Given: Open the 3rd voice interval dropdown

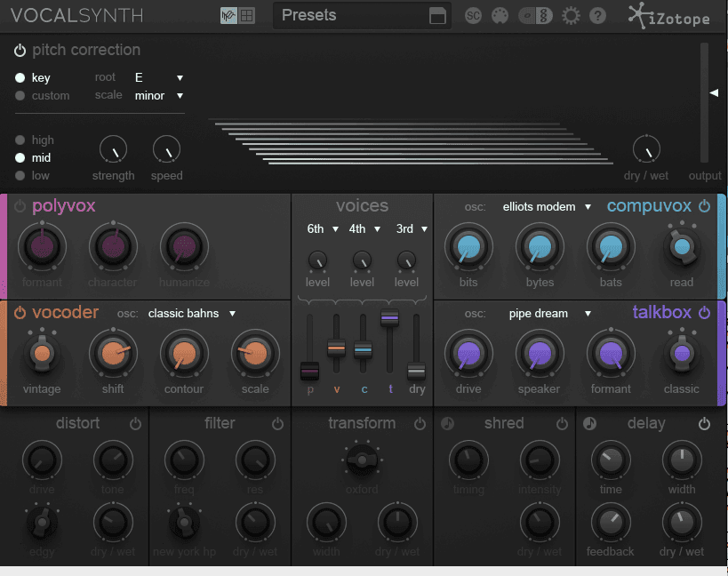Looking at the screenshot, I should coord(412,228).
